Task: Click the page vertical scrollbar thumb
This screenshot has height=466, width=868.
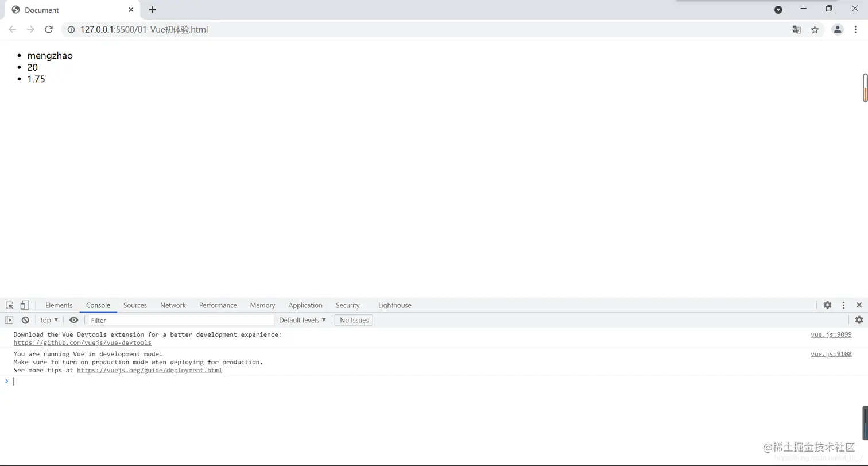Action: 865,88
